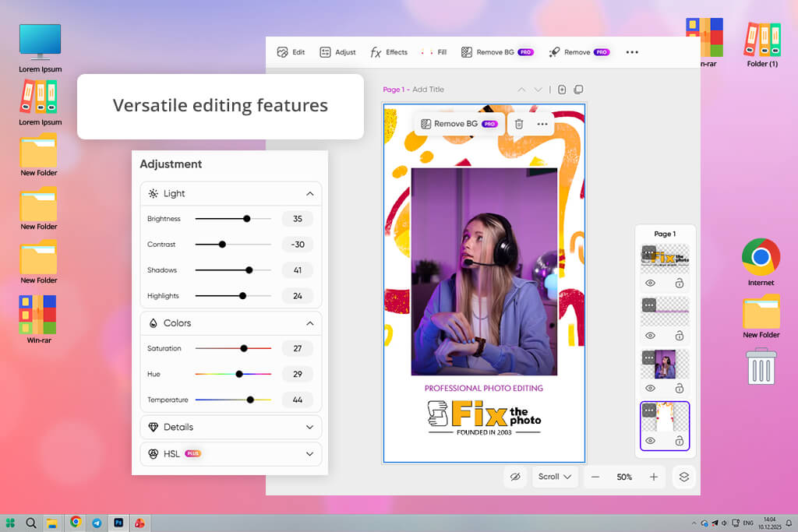Click the Shadows slider handle
Screen dimensions: 798x532
tap(249, 270)
